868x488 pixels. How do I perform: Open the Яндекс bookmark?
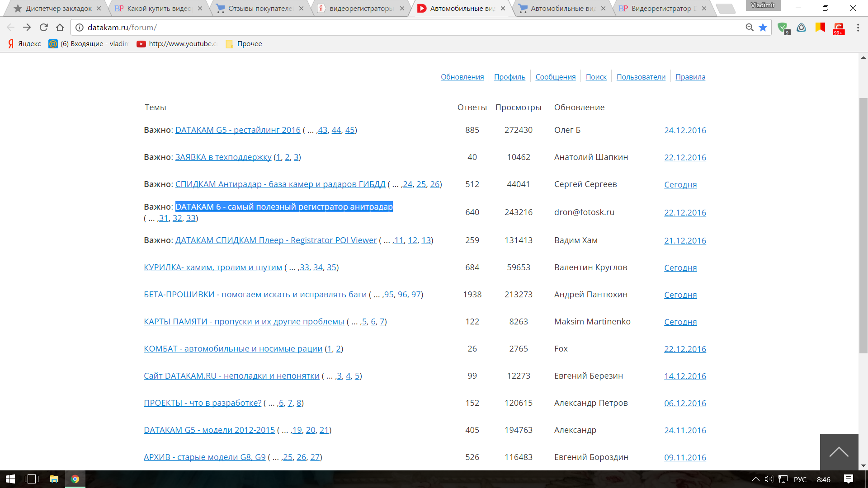(24, 44)
